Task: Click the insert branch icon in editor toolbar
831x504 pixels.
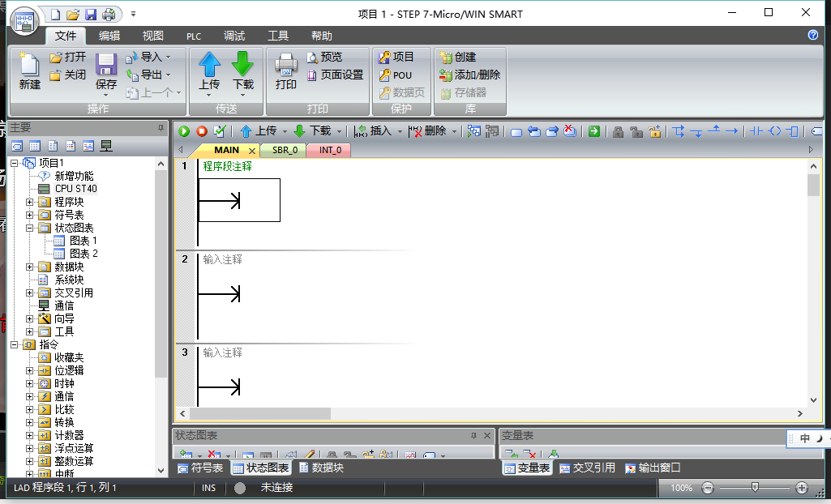Action: tap(679, 131)
